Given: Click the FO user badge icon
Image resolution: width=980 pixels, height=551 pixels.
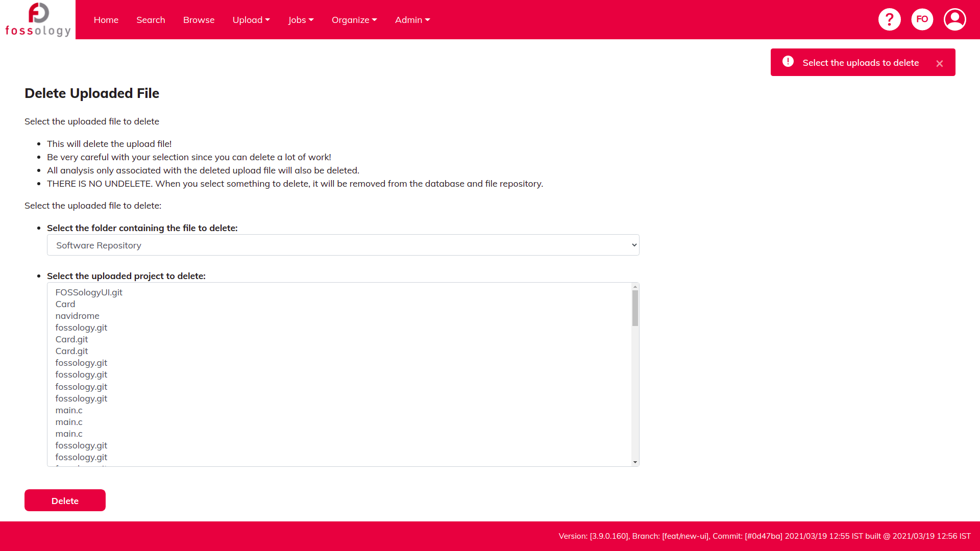Looking at the screenshot, I should (x=922, y=19).
